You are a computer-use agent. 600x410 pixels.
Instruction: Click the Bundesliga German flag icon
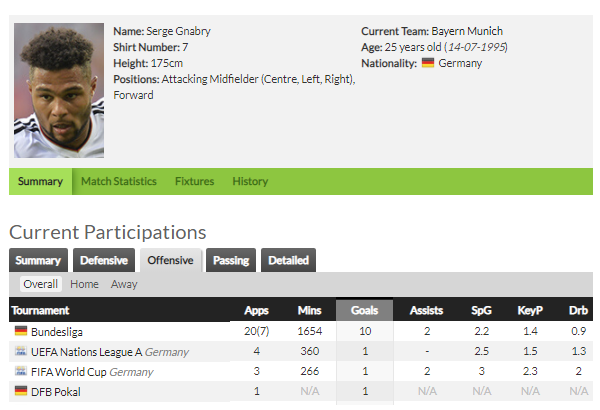point(21,331)
